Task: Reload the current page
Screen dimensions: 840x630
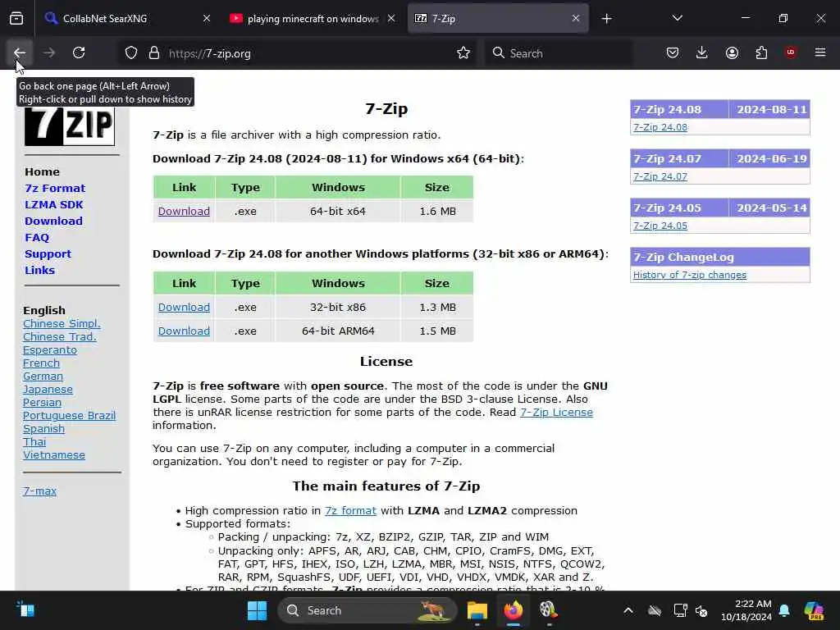Action: [x=79, y=53]
